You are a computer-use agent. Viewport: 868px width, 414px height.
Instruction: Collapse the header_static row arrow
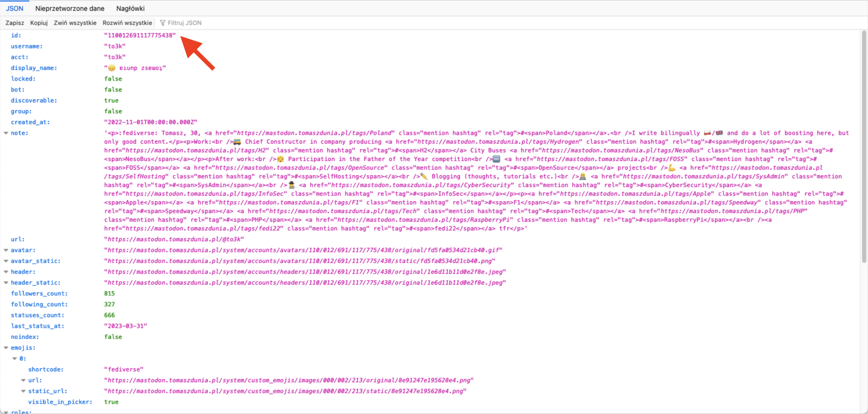(6, 283)
